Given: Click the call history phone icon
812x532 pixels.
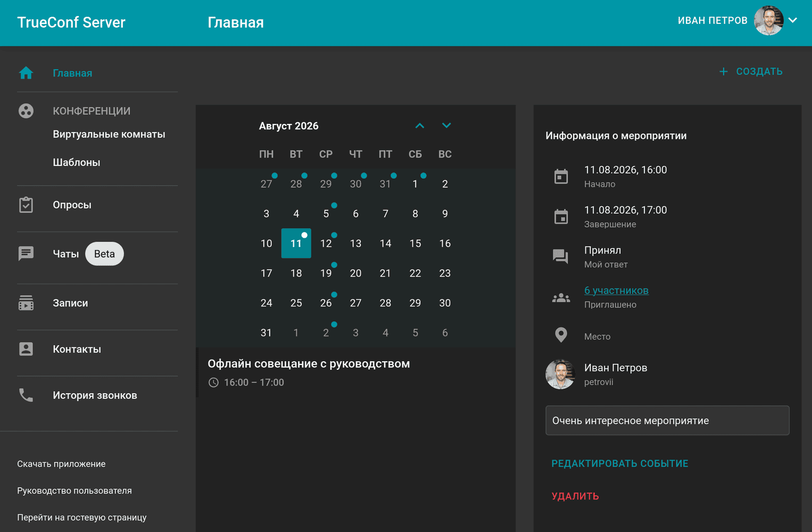Looking at the screenshot, I should (26, 395).
